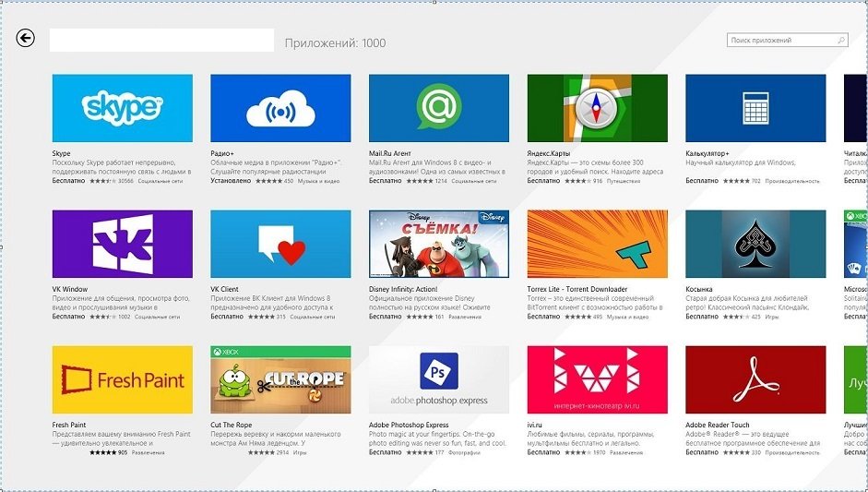Viewport: 868px width, 492px height.
Task: Open the Torrex Lite torrent tile
Action: (x=597, y=244)
